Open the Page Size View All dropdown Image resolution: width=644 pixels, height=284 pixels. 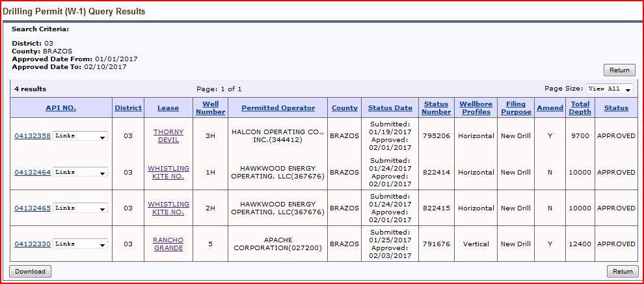pos(610,89)
